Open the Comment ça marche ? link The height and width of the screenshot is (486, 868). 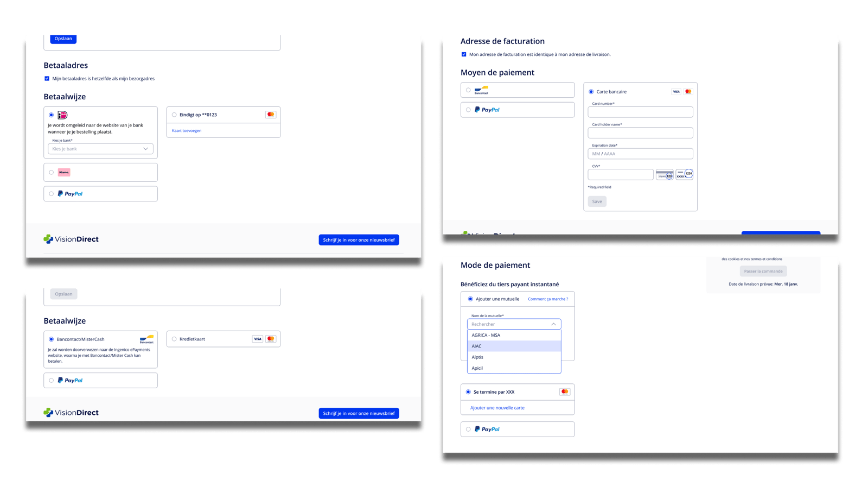point(548,299)
